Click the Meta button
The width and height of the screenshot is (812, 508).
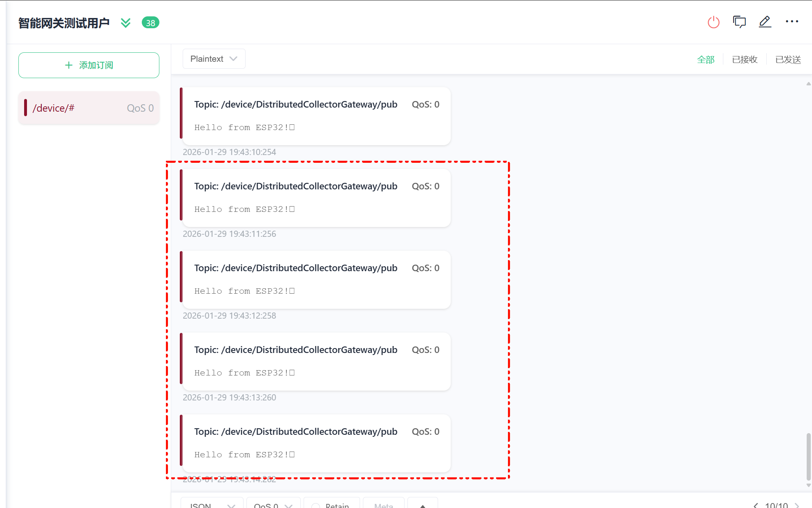[x=383, y=505]
